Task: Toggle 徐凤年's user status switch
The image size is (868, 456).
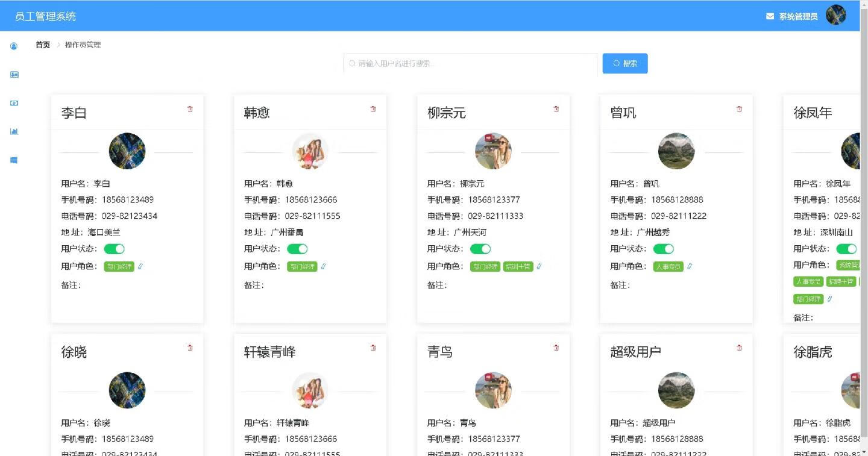Action: (847, 249)
